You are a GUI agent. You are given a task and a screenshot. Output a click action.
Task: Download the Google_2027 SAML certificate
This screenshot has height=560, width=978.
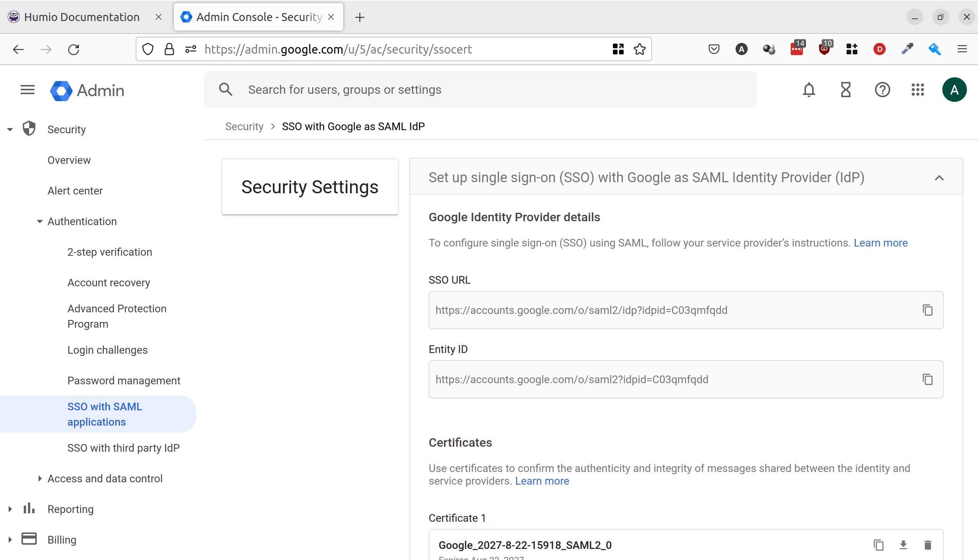pos(903,545)
